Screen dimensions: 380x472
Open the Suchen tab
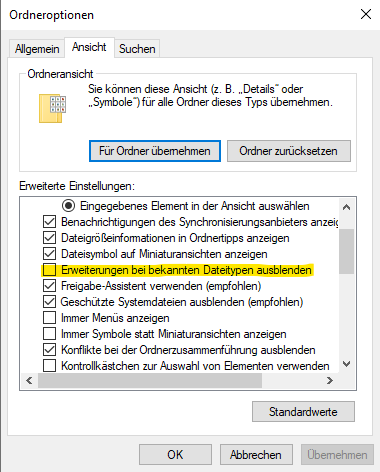pyautogui.click(x=137, y=49)
